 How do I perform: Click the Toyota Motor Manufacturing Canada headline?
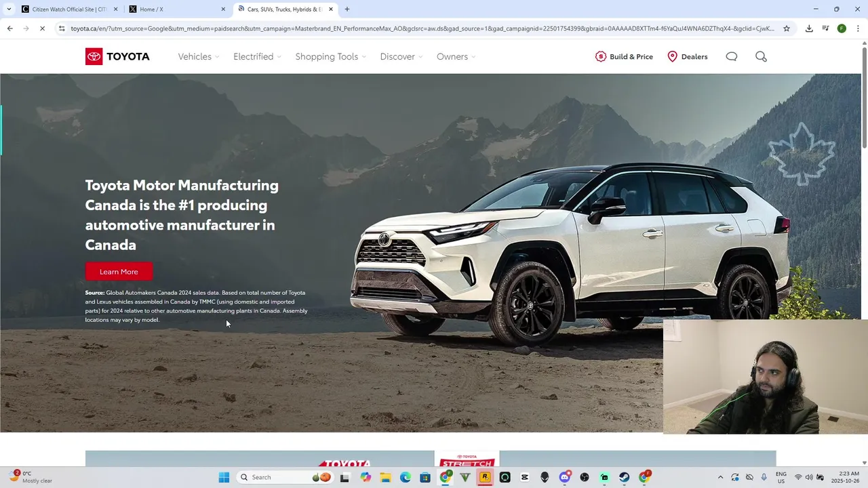tap(182, 214)
